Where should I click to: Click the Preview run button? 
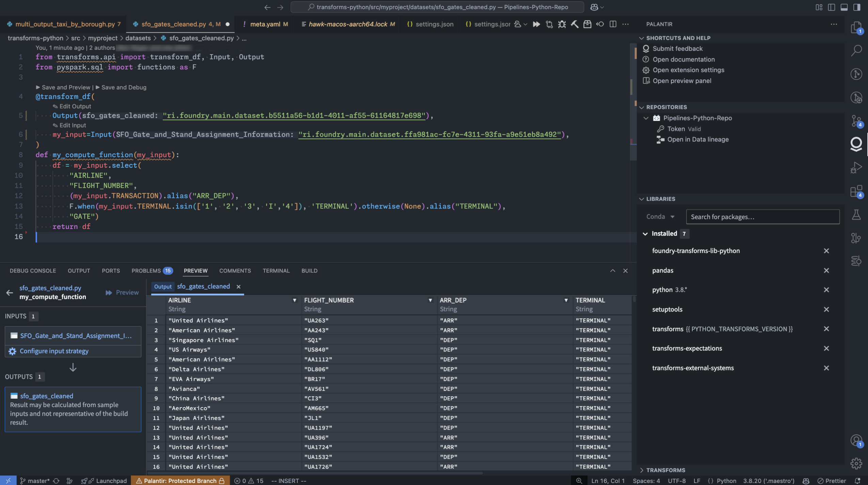(122, 292)
